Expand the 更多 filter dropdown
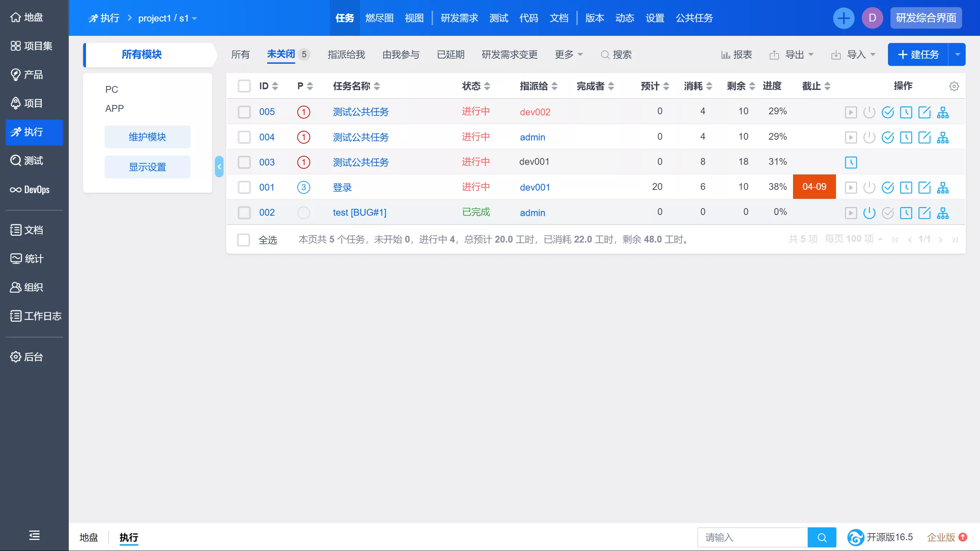Viewport: 980px width, 551px height. pos(568,55)
